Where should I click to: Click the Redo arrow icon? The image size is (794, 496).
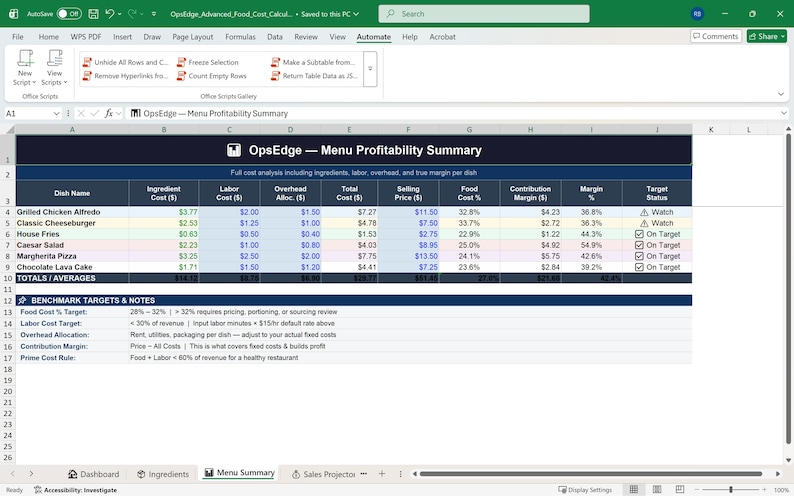coord(132,14)
